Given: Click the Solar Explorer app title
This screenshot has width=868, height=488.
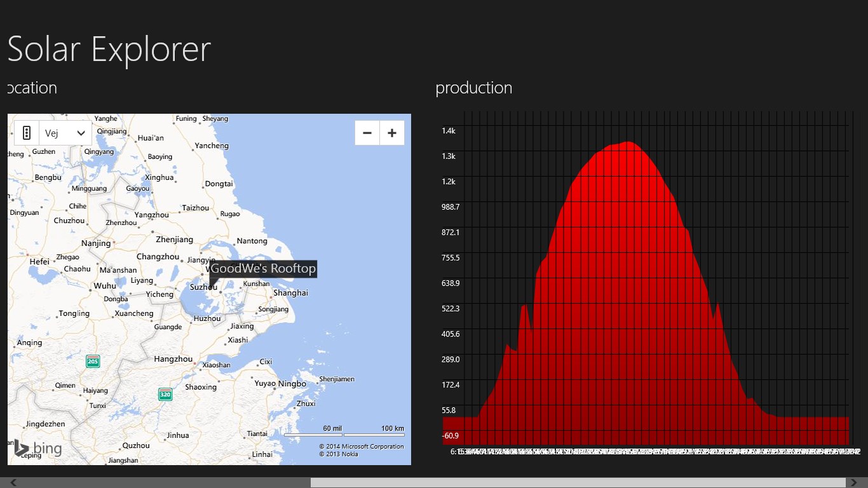Looking at the screenshot, I should (109, 49).
